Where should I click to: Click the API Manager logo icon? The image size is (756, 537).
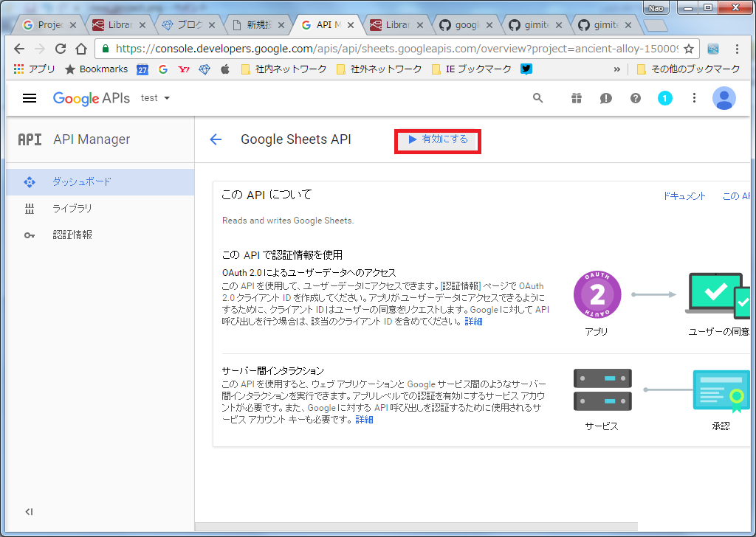(x=30, y=139)
